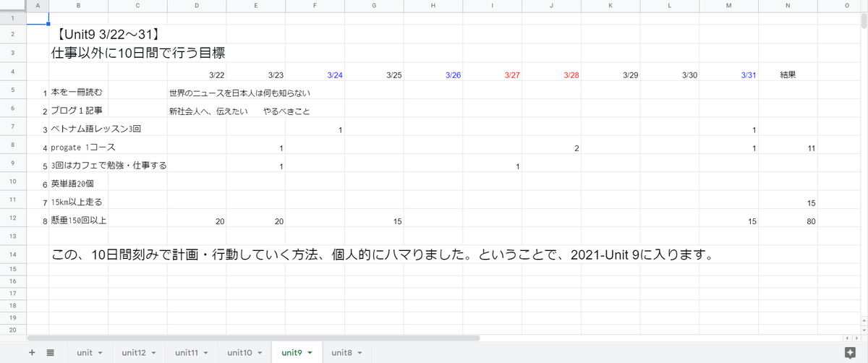868x363 pixels.
Task: Select 懸垂 value 20 under 3/22
Action: [197, 219]
